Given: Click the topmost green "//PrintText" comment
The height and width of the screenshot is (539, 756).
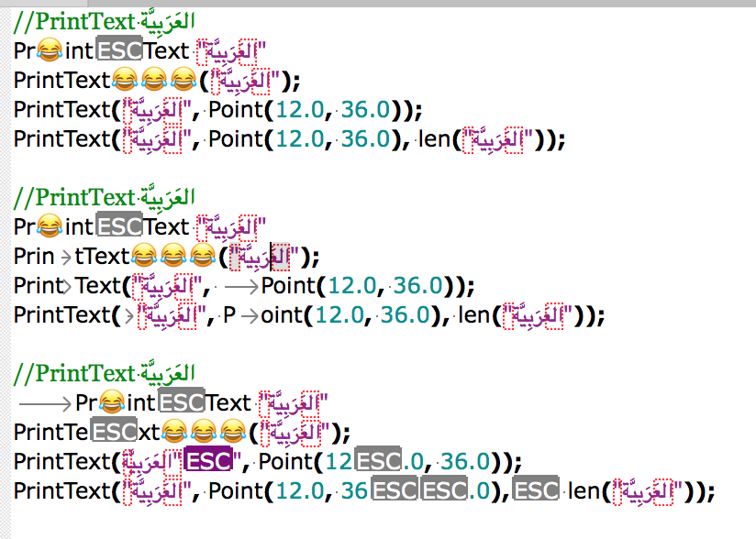Looking at the screenshot, I should [75, 21].
